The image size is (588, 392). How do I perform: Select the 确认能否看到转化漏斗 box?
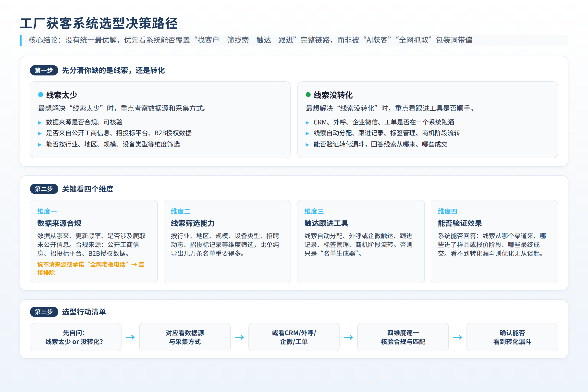point(512,337)
